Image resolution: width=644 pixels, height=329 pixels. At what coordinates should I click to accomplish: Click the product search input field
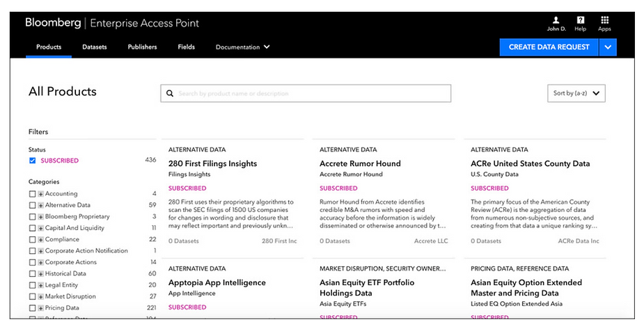pos(310,93)
